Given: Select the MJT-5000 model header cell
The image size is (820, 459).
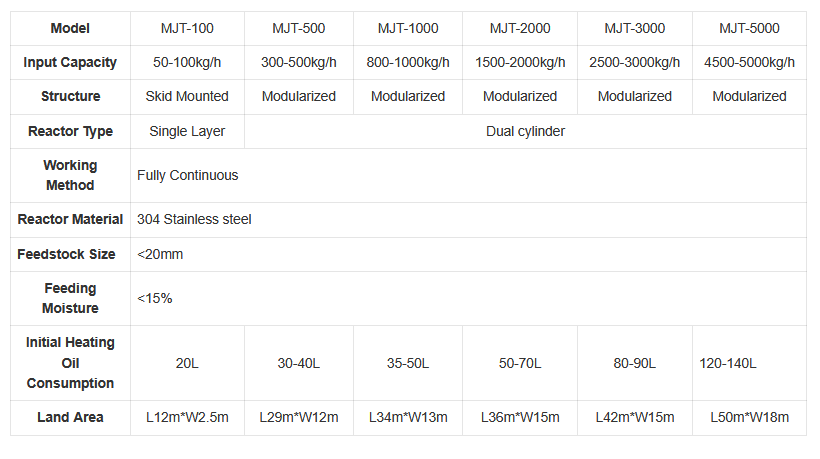Looking at the screenshot, I should (x=749, y=29).
